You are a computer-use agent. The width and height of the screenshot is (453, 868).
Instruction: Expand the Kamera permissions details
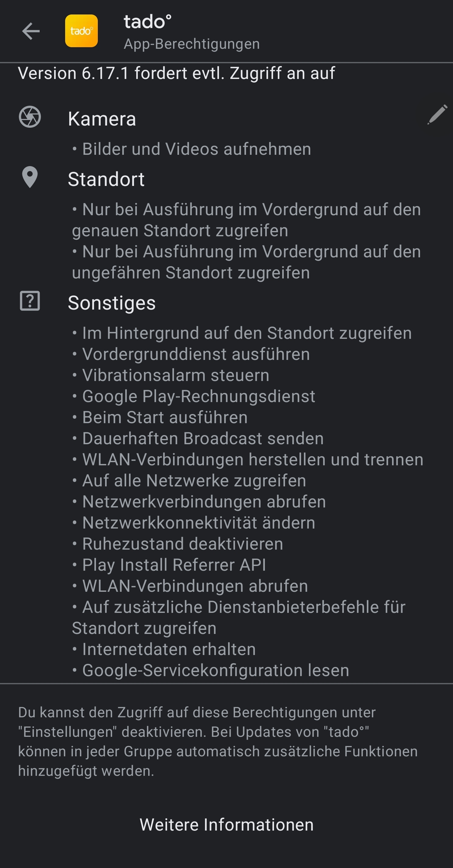[102, 119]
